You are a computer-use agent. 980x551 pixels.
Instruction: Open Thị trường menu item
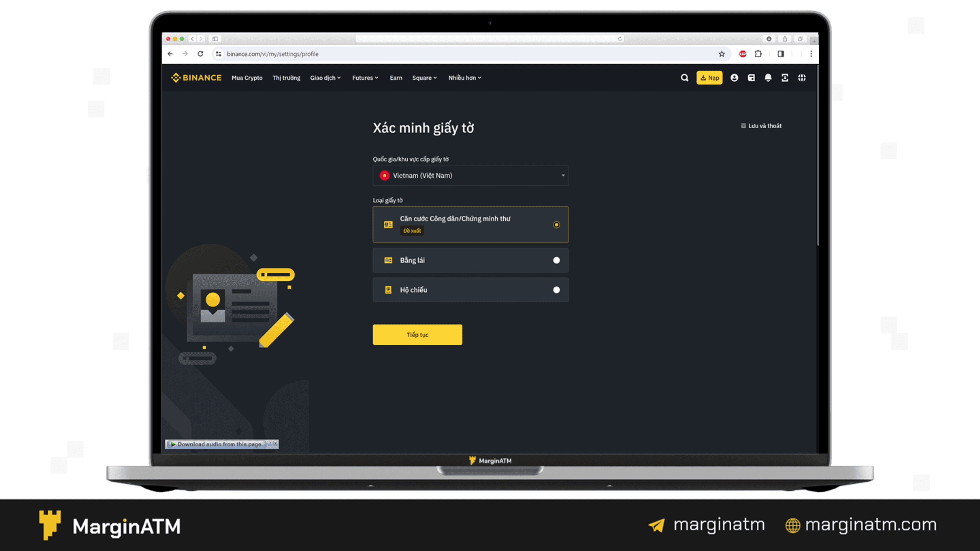coord(286,78)
